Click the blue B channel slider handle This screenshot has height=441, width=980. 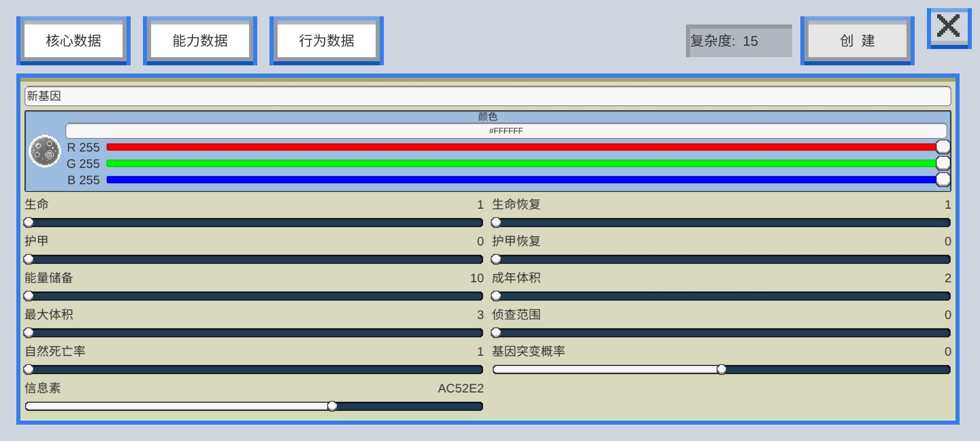(943, 180)
